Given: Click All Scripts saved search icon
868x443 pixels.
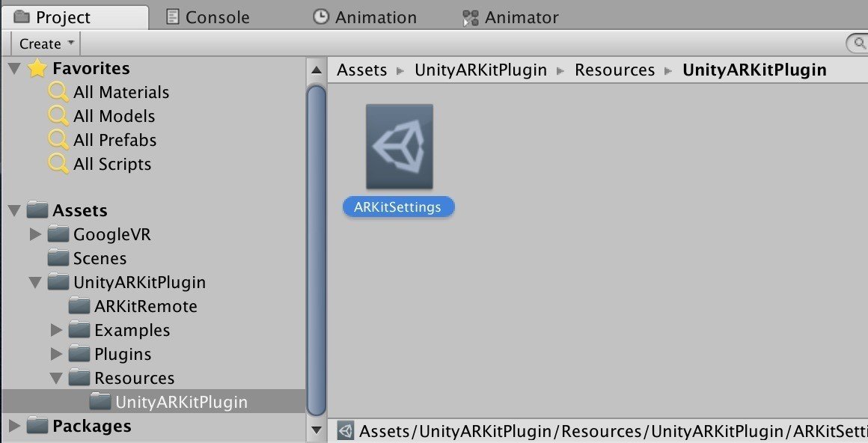Looking at the screenshot, I should tap(58, 164).
